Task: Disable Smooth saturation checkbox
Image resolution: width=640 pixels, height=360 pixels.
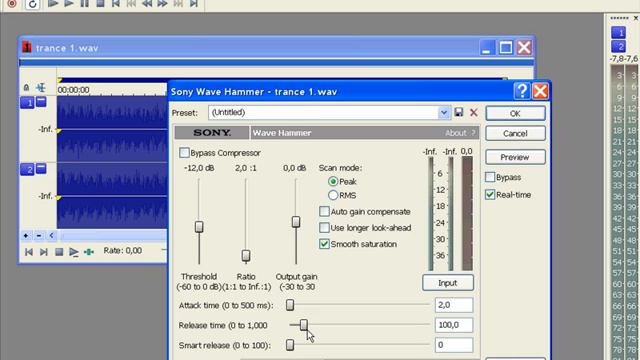Action: click(324, 244)
